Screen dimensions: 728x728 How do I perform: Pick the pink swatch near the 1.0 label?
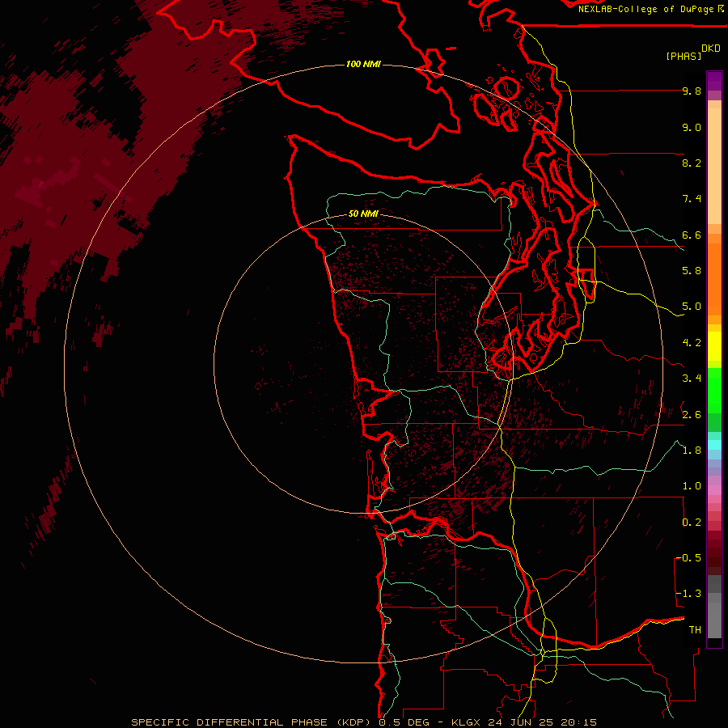[x=714, y=489]
